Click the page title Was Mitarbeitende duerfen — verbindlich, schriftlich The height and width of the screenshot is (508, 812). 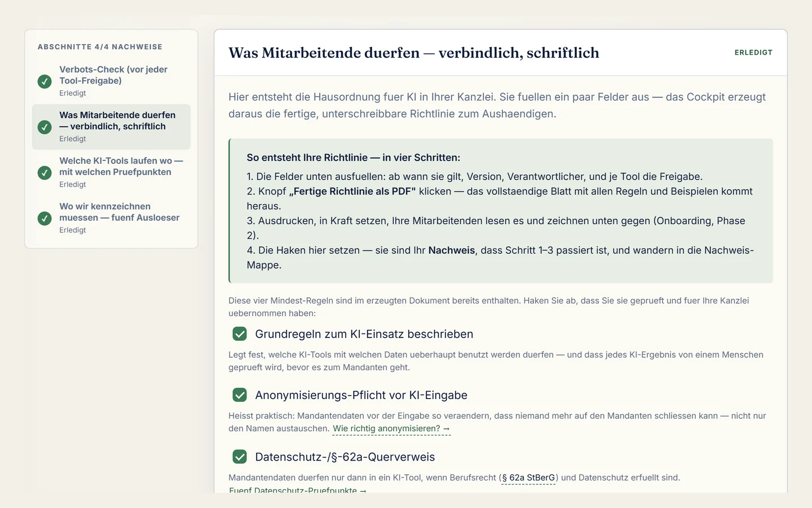tap(414, 53)
